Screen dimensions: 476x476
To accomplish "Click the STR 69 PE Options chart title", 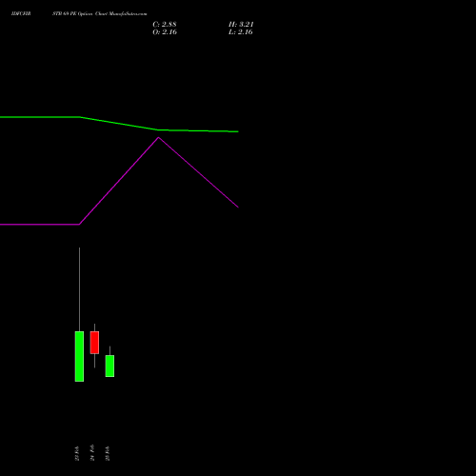I will pyautogui.click(x=100, y=14).
